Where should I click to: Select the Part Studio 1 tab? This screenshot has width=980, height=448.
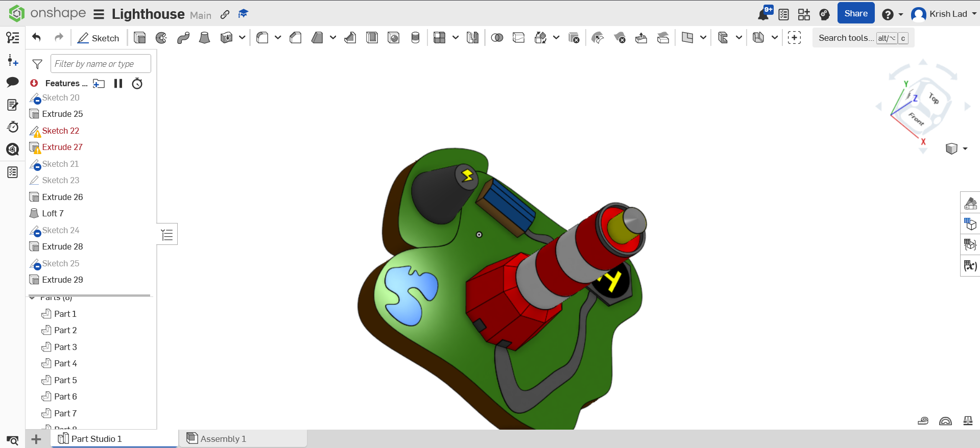114,439
